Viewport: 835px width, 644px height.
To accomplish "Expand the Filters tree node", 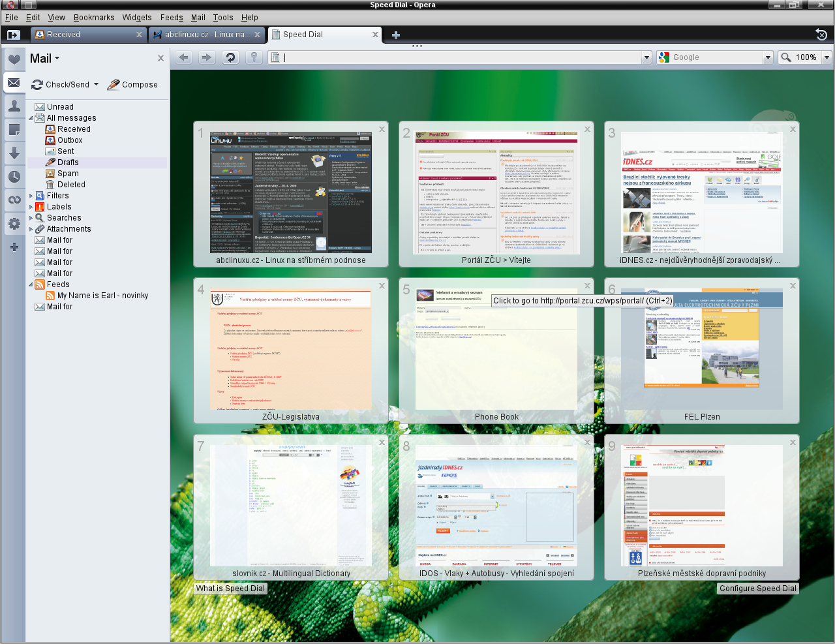I will tap(31, 196).
